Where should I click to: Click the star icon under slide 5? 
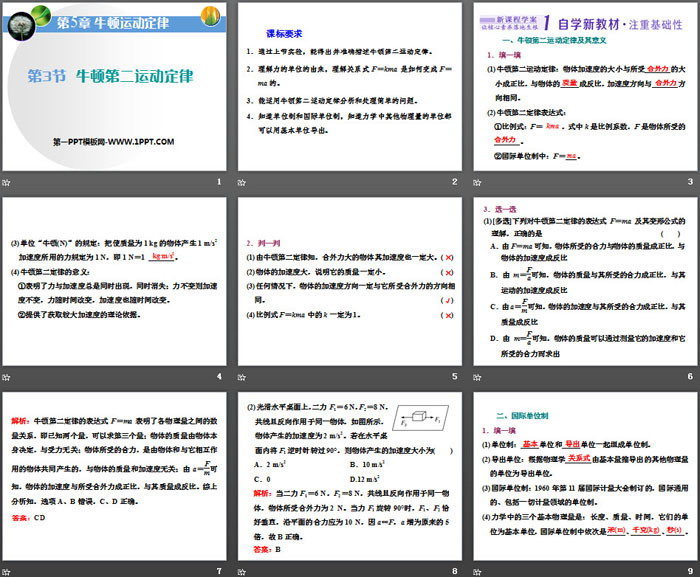pyautogui.click(x=243, y=376)
